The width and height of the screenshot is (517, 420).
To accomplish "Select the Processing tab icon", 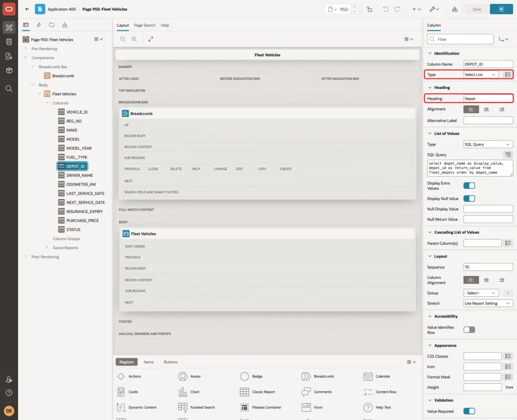I will pos(52,25).
